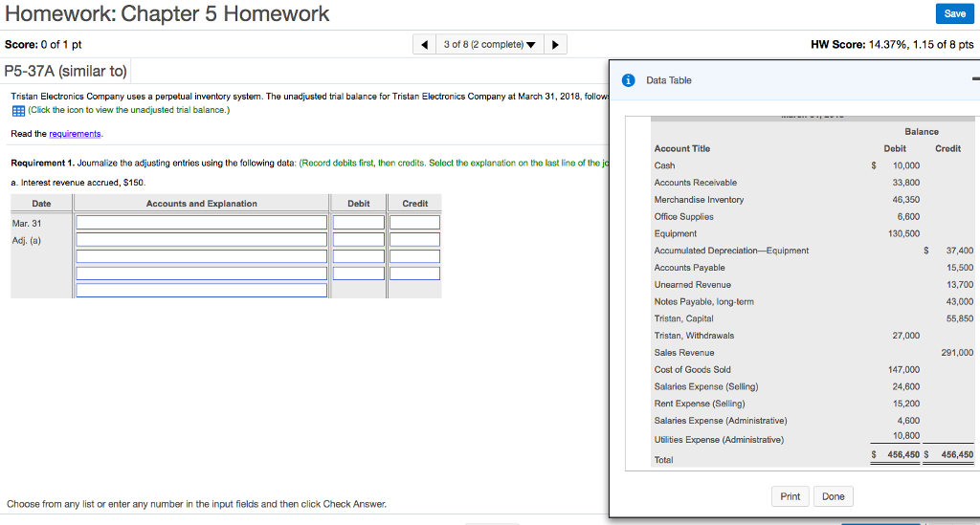The width and height of the screenshot is (980, 525).
Task: Click the 'Score: 0 of 1 pt' text
Action: tap(43, 44)
